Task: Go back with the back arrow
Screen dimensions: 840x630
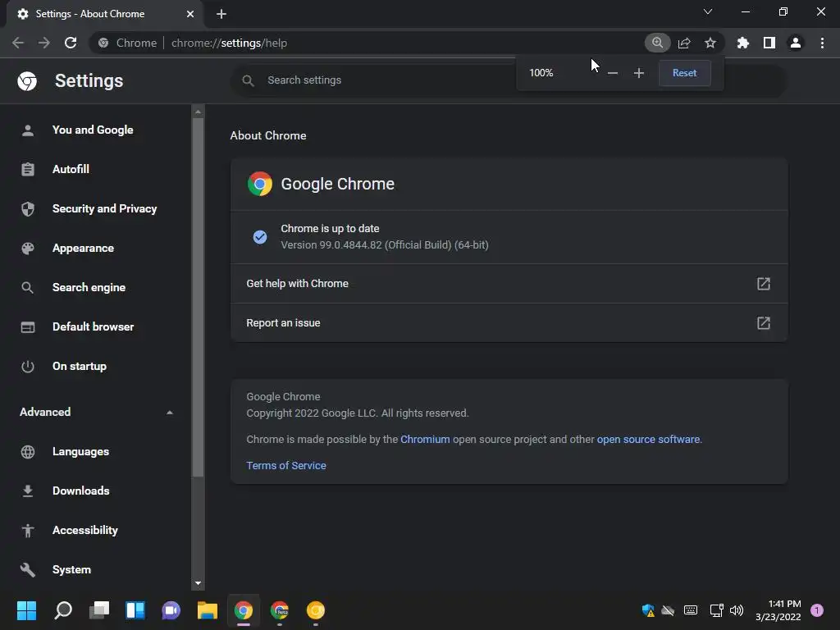Action: tap(18, 43)
